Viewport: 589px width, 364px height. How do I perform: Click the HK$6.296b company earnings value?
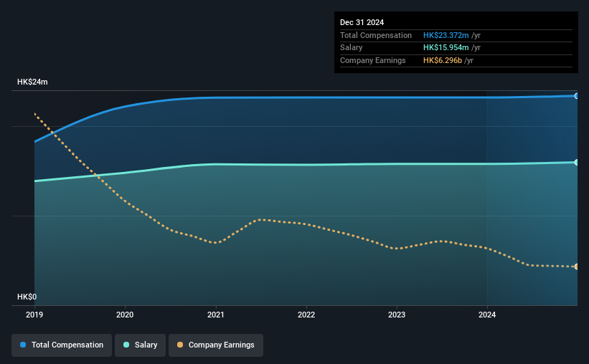click(443, 60)
